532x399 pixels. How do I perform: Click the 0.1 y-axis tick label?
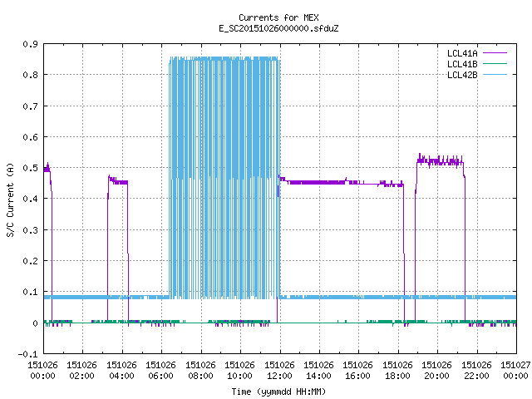(x=30, y=292)
